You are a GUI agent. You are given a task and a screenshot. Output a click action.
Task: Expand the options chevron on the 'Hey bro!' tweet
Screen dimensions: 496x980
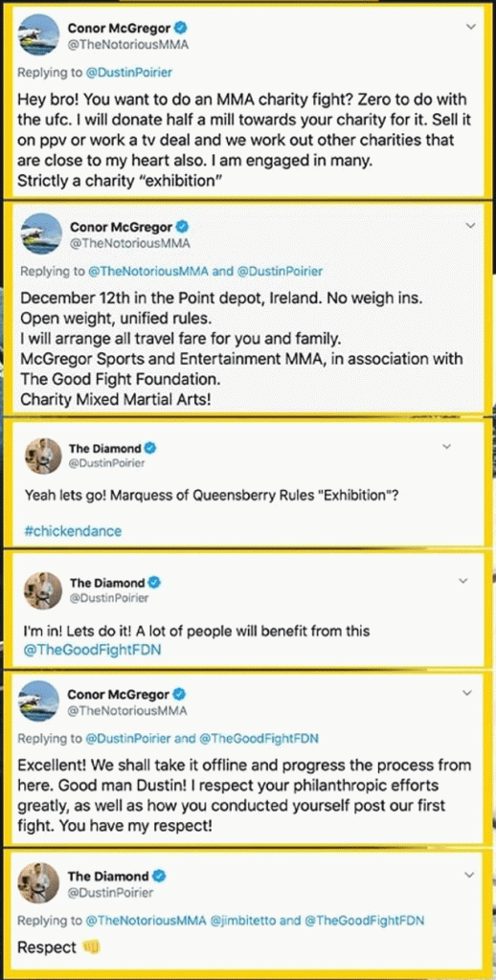coord(472,27)
